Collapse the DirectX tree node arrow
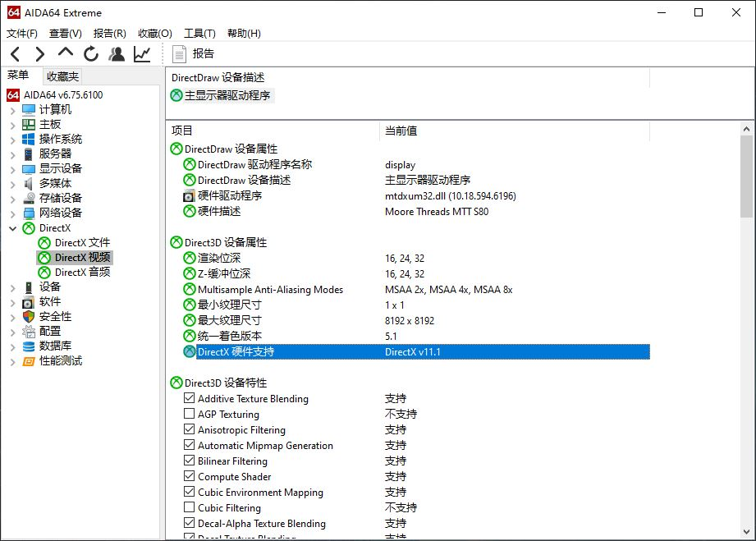Screen dimensions: 756x541 (13, 228)
